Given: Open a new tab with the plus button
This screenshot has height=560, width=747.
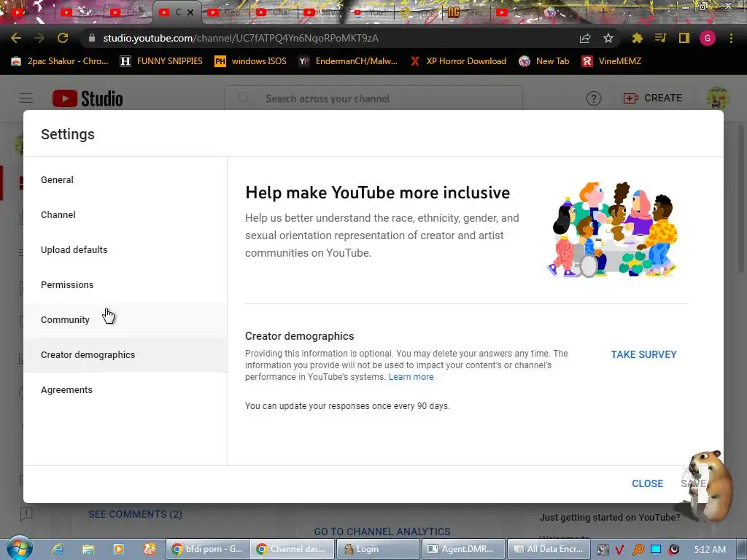Looking at the screenshot, I should coord(602,12).
